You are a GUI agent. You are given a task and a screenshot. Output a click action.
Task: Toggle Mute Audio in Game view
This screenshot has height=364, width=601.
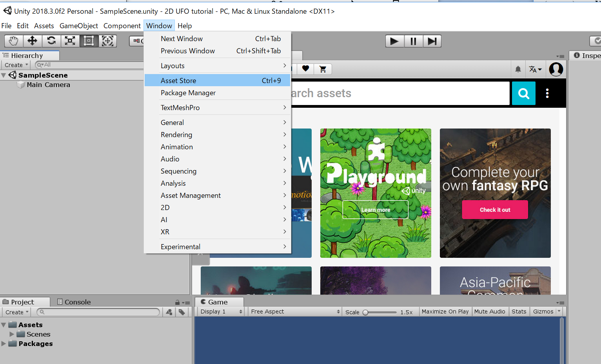click(490, 311)
